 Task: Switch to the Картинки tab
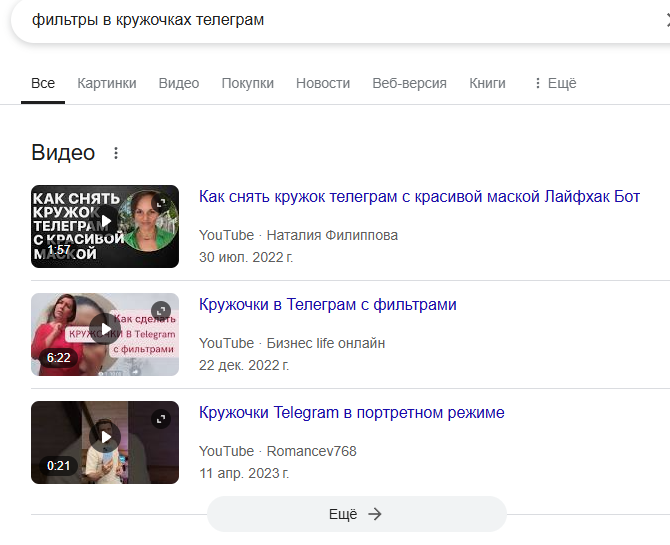[107, 84]
